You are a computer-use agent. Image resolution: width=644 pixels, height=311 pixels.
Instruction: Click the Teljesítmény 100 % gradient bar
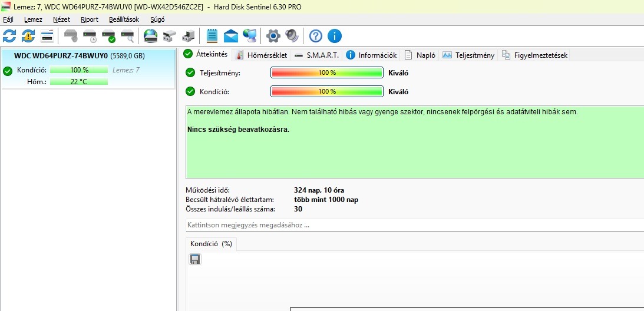point(327,72)
